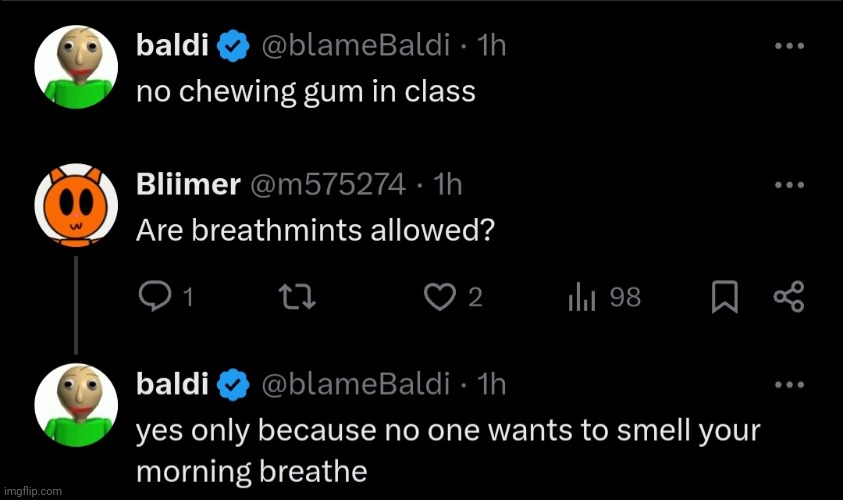Like the 'Are breathmints allowed?' tweet
The image size is (843, 500).
coord(440,297)
